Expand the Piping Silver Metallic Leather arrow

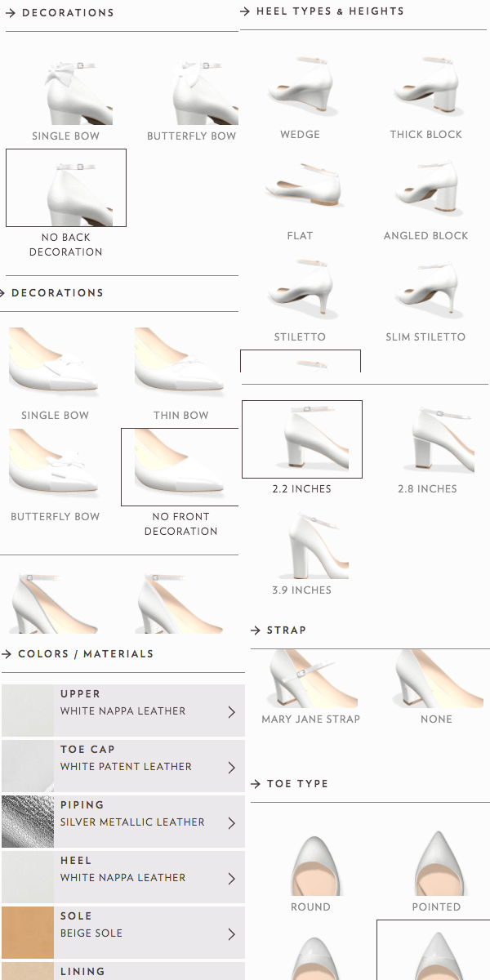(231, 823)
